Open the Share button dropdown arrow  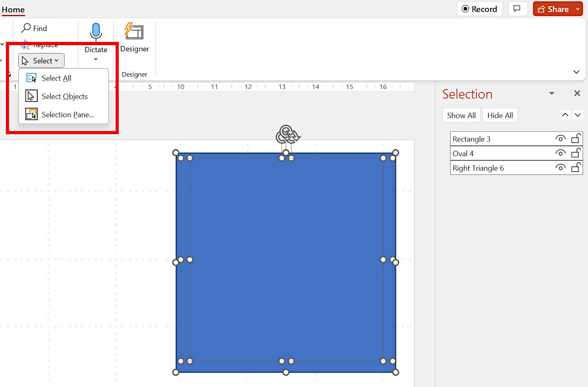point(578,9)
